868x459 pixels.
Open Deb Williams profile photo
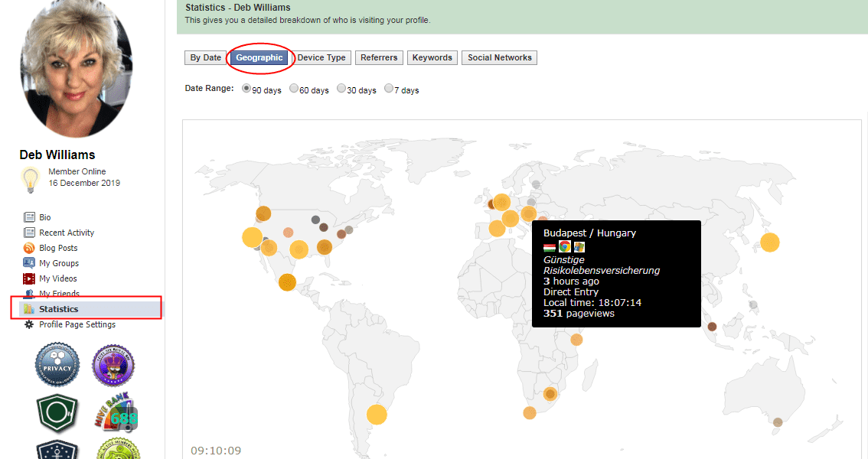click(x=77, y=69)
